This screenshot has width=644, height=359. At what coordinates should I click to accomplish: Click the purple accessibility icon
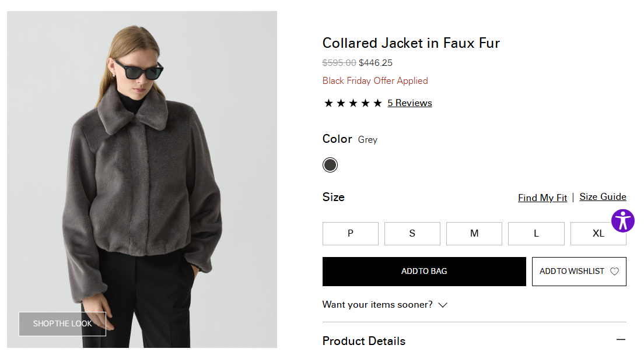622,221
